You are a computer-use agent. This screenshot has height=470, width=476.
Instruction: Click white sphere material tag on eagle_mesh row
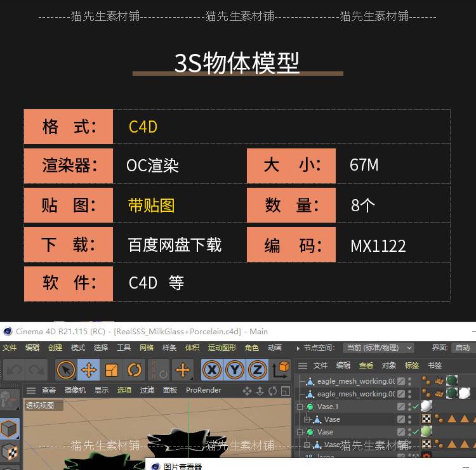tap(465, 393)
